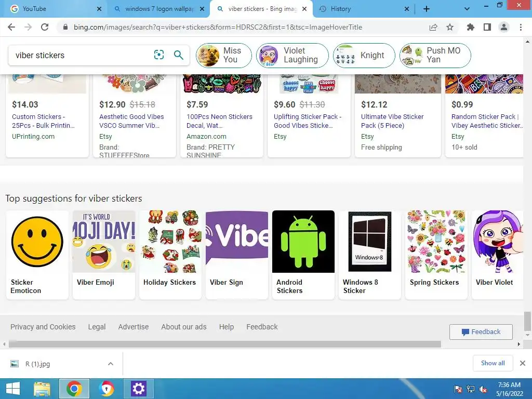Select the Violet Laughing filter chip

click(x=292, y=55)
